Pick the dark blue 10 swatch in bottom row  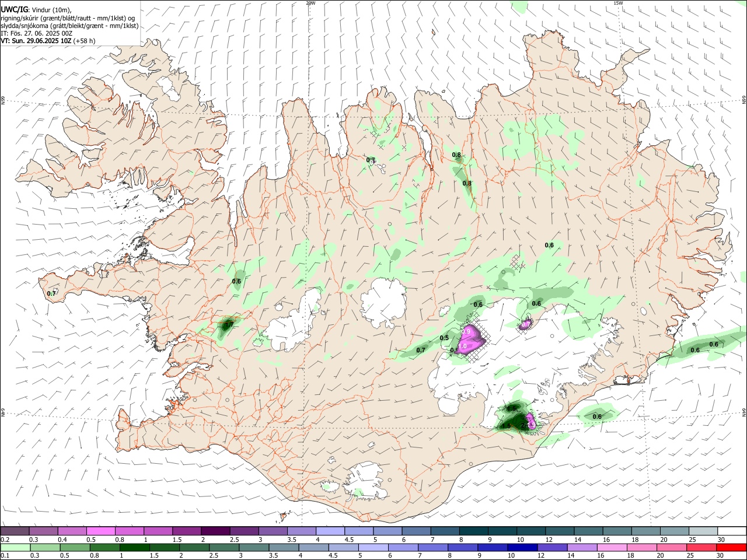[x=522, y=547]
